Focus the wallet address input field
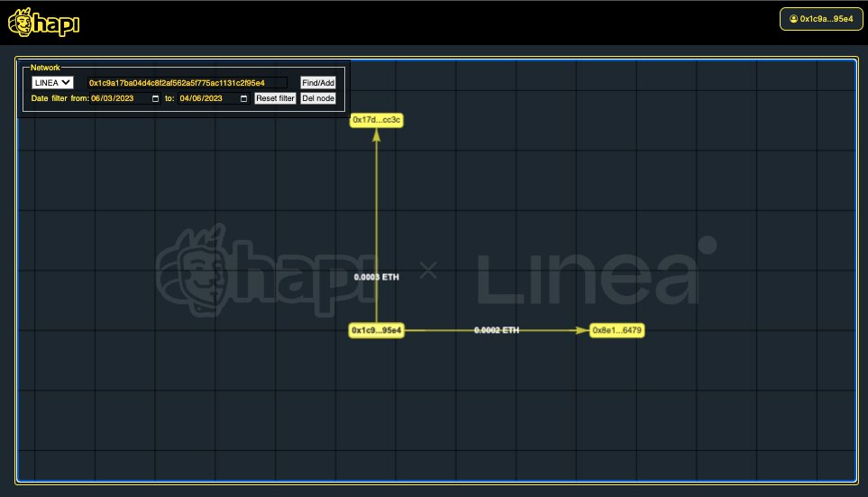Viewport: 868px width, 497px height. (x=187, y=83)
